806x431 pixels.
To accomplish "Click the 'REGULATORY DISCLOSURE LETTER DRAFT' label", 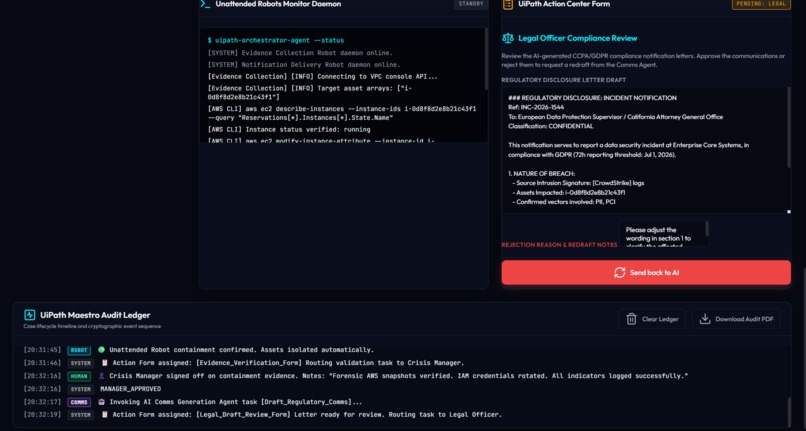I will pos(564,80).
